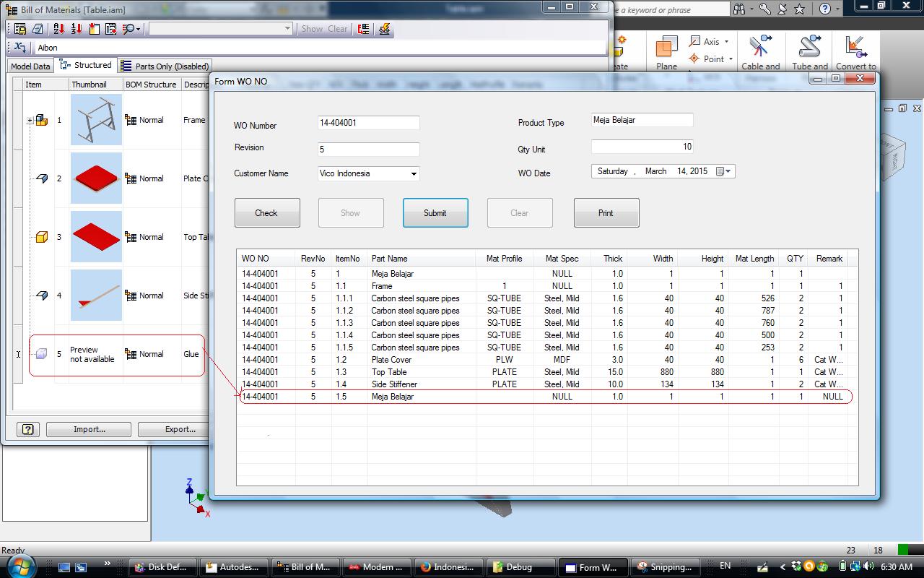The image size is (924, 578).
Task: Click the Item column header in BOM
Action: point(46,85)
